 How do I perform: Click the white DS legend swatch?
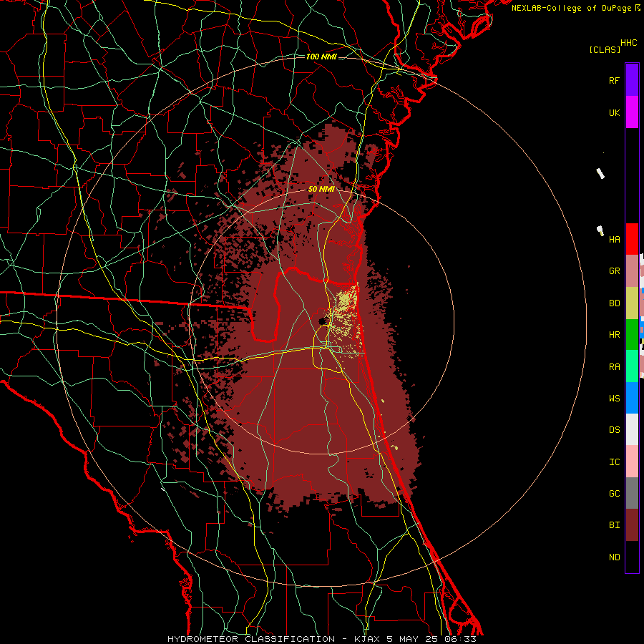pos(632,429)
